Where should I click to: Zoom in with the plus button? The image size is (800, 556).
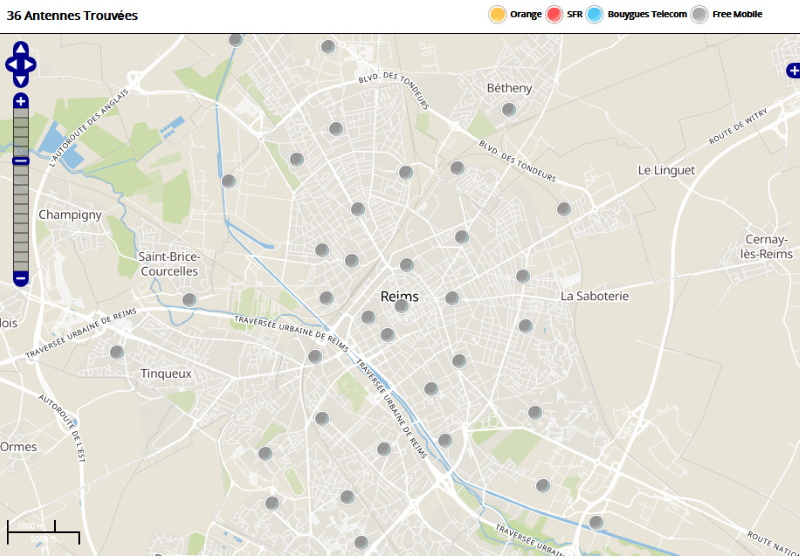point(21,101)
